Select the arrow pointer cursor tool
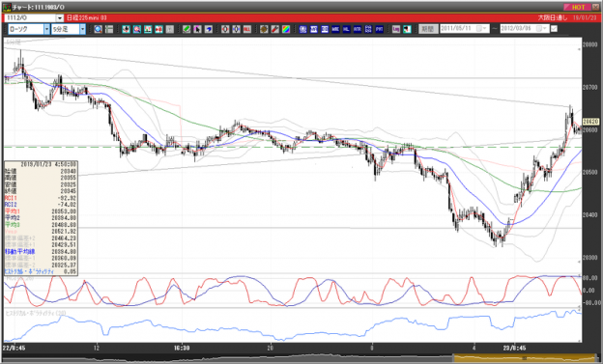603x364 pixels. point(197,29)
